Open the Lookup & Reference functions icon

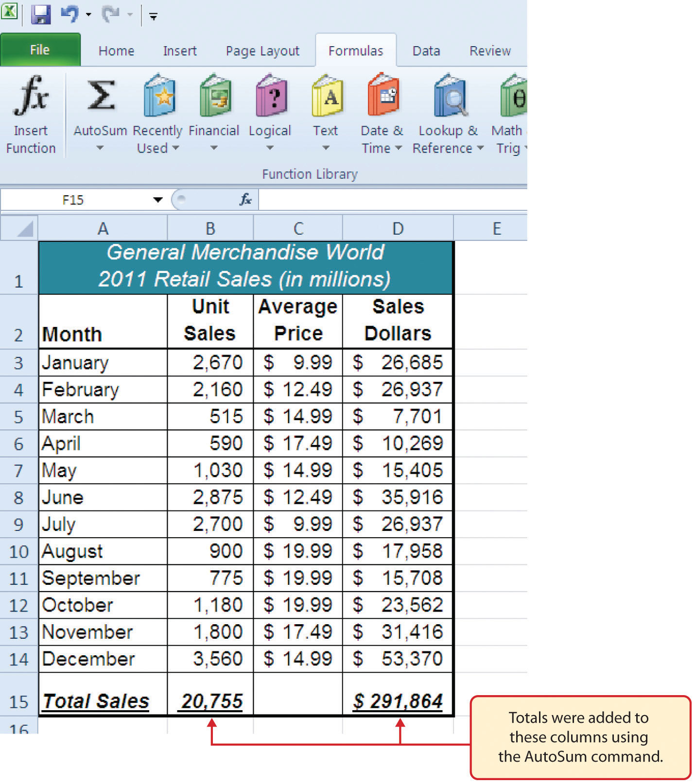pos(450,96)
